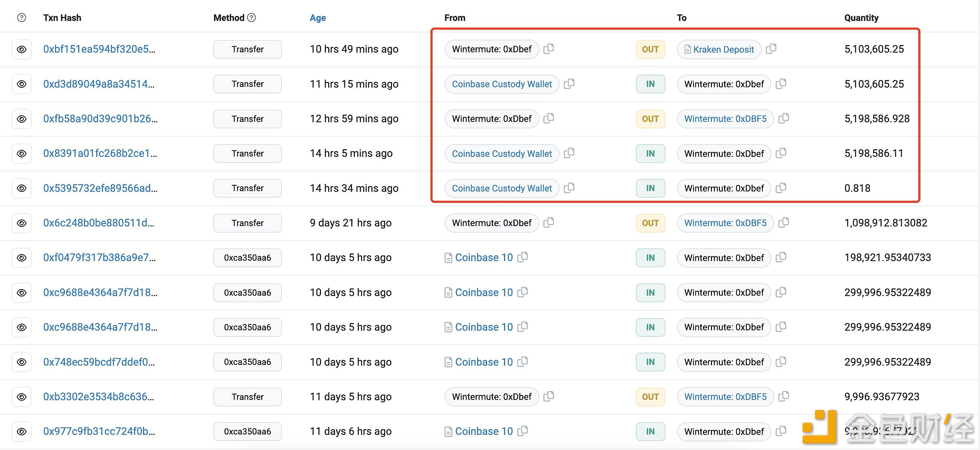The width and height of the screenshot is (980, 450).
Task: Preview transaction 0xd3d89049a8a34514 via eye icon
Action: [22, 84]
